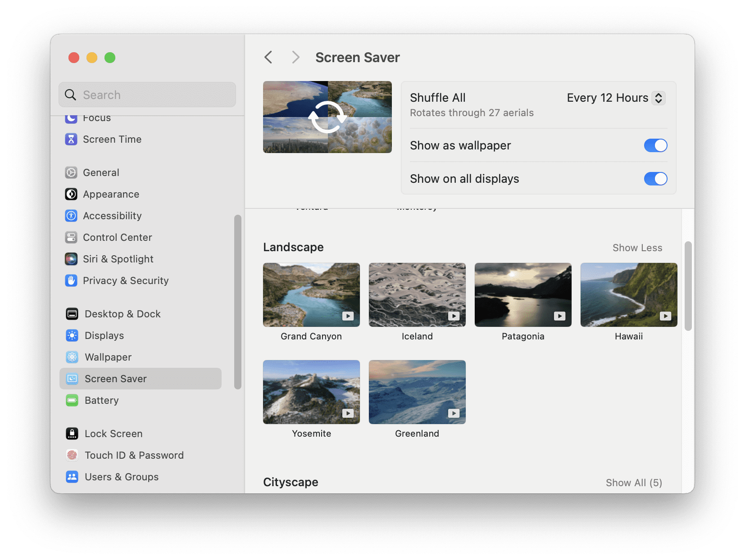This screenshot has height=560, width=745.
Task: Select the Patagonia aerial screen saver
Action: 523,295
